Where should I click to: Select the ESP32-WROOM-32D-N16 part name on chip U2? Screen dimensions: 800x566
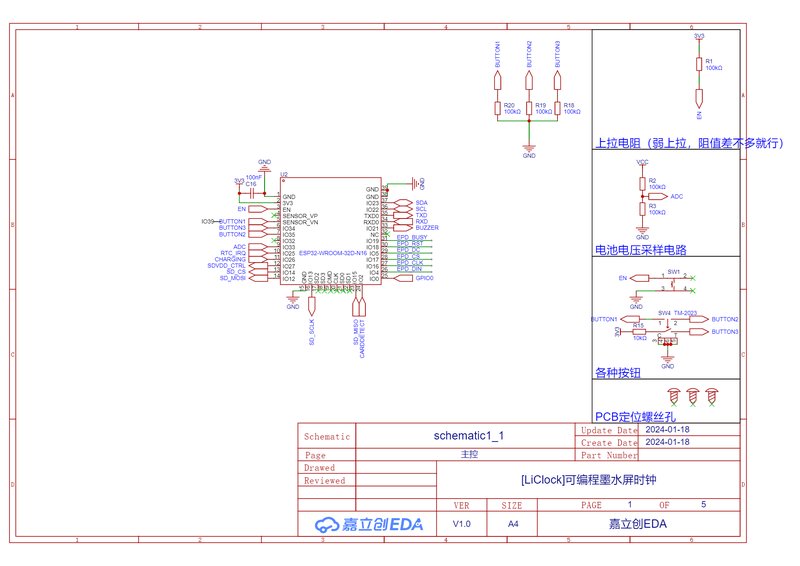[x=333, y=253]
